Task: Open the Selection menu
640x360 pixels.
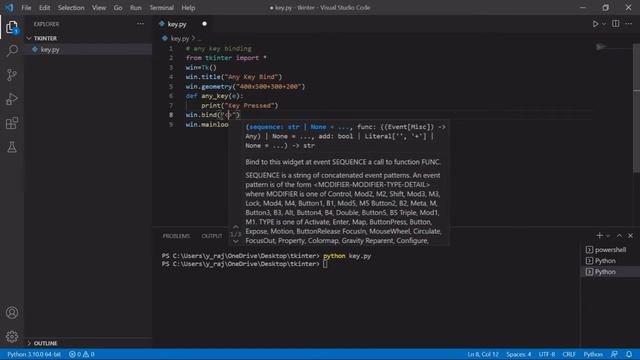Action: 71,8
